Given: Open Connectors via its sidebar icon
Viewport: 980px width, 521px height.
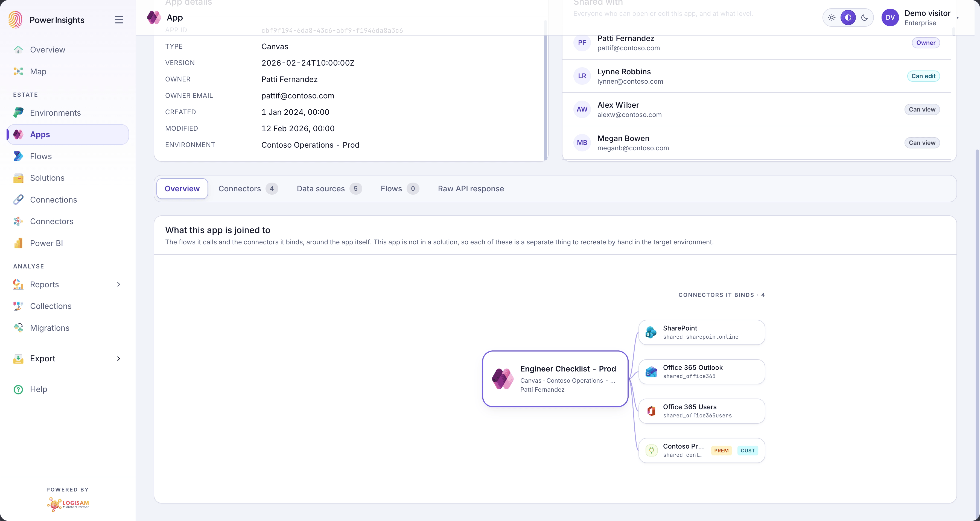Looking at the screenshot, I should coord(18,221).
